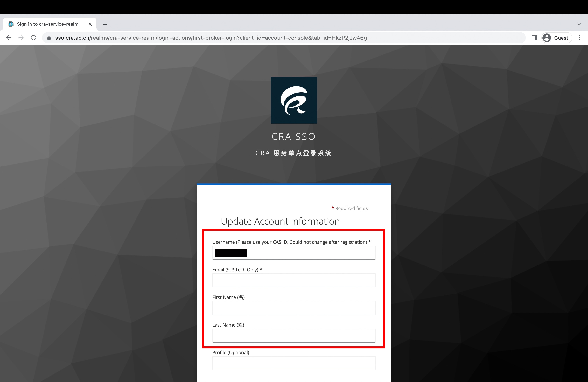Click the tab favicon on the browser tab
The height and width of the screenshot is (382, 588).
click(11, 24)
